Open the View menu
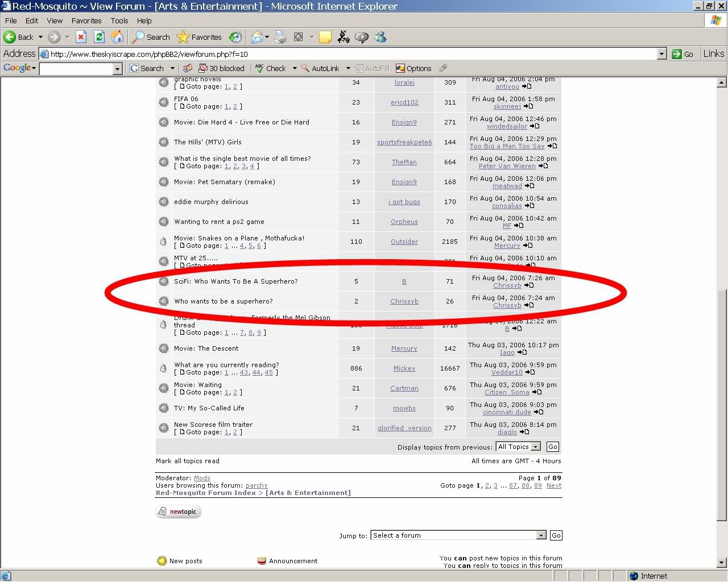 [x=55, y=20]
